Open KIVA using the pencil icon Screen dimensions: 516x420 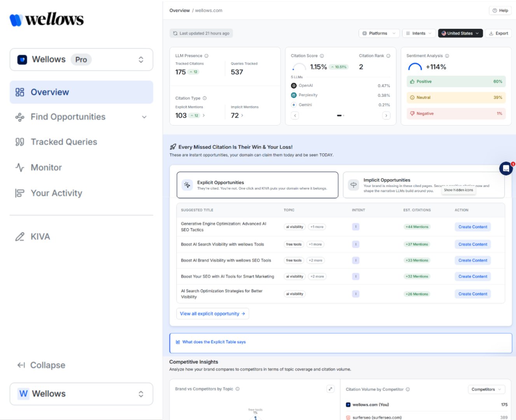coord(20,236)
